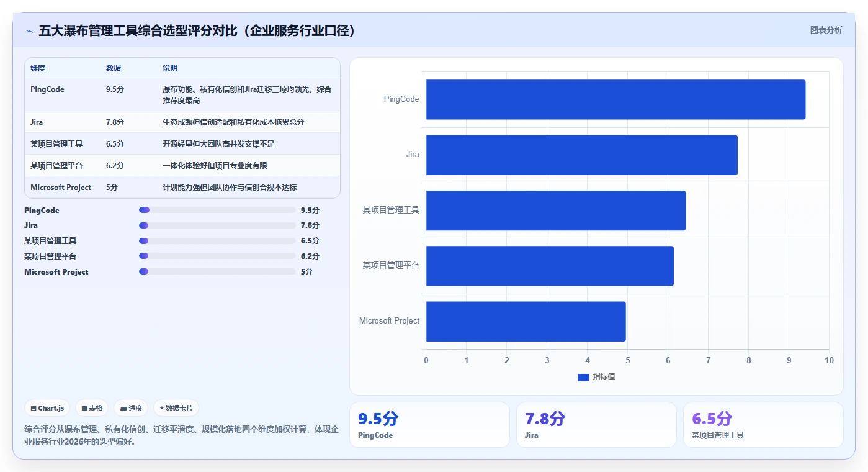Click the 9.5分 table cell
This screenshot has height=472, width=868.
pos(115,89)
